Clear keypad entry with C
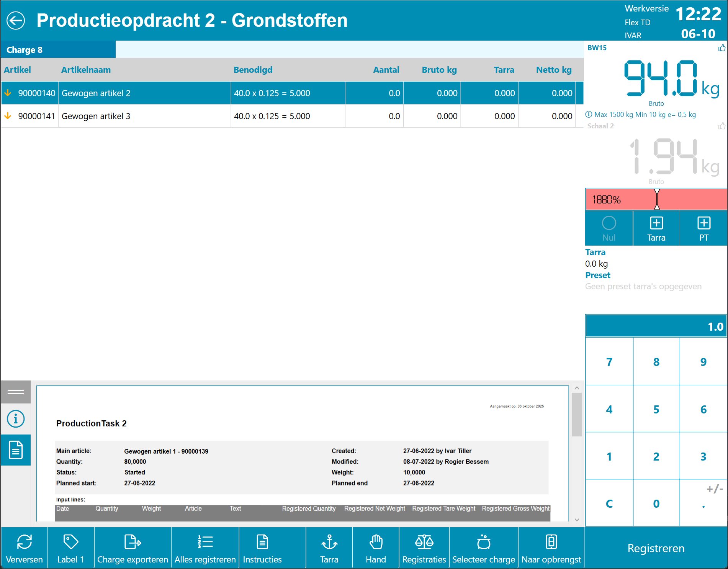Viewport: 728px width, 569px height. pyautogui.click(x=609, y=503)
